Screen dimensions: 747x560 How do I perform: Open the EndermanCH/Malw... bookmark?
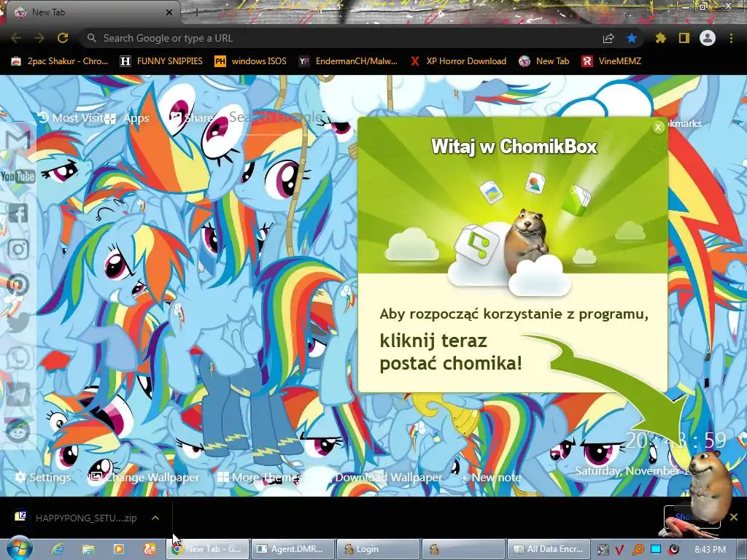348,61
